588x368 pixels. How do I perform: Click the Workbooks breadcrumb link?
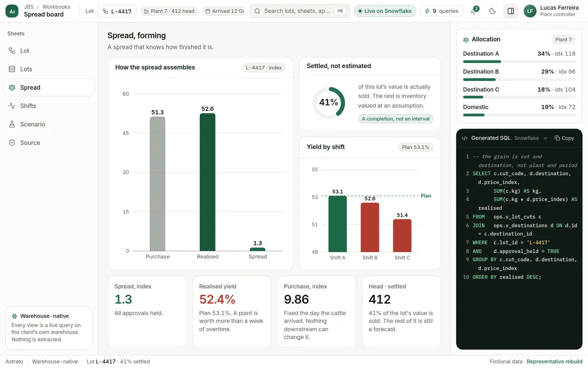tap(56, 7)
